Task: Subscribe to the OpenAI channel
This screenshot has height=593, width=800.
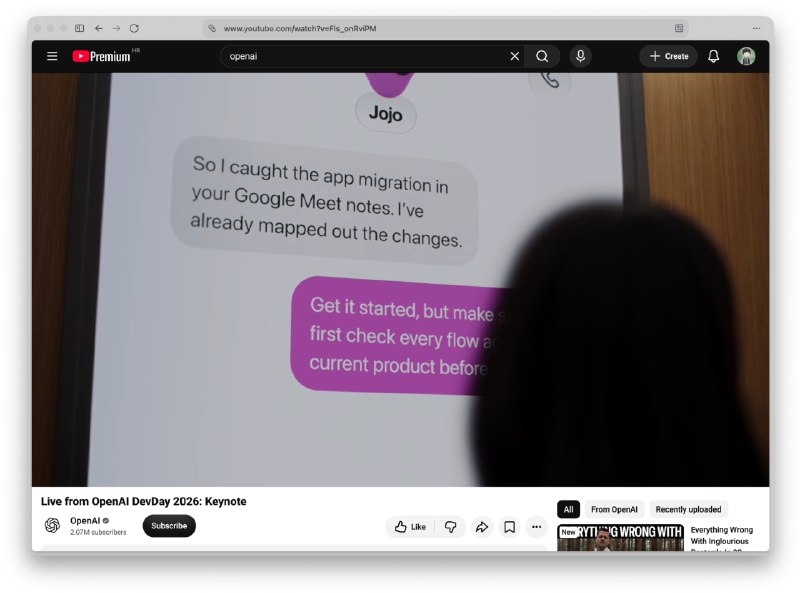Action: (x=169, y=526)
